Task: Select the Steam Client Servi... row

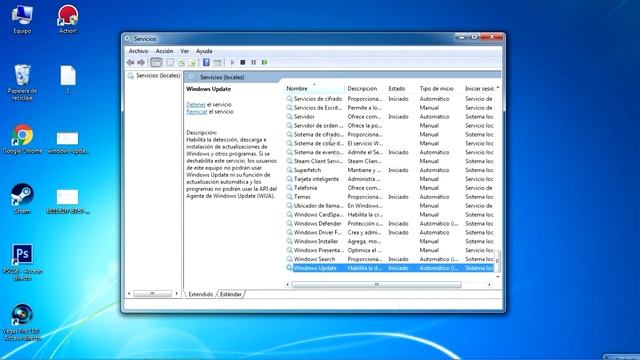Action: point(390,161)
